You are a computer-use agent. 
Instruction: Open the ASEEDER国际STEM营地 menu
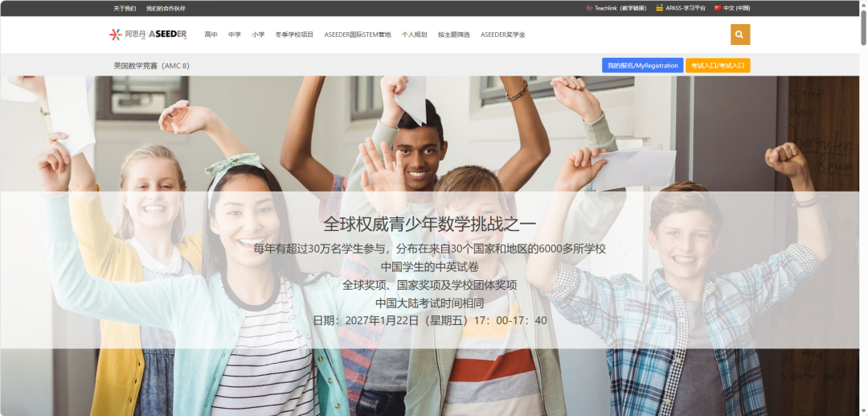tap(357, 35)
